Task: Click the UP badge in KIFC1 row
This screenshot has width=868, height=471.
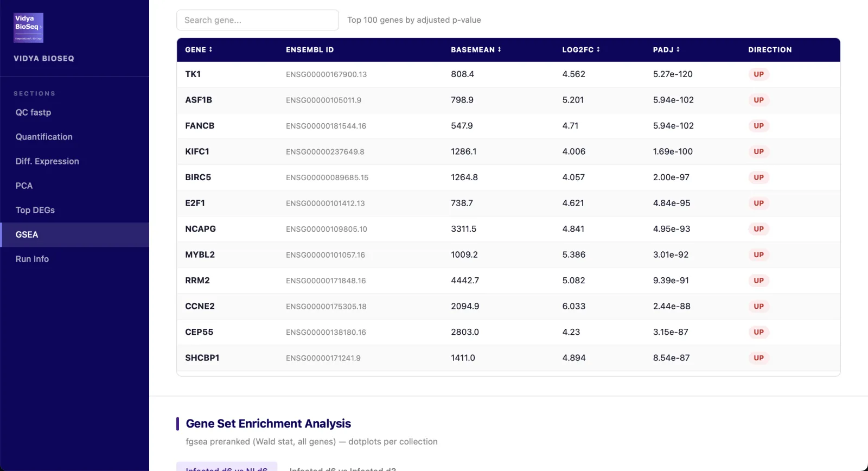Action: (758, 151)
